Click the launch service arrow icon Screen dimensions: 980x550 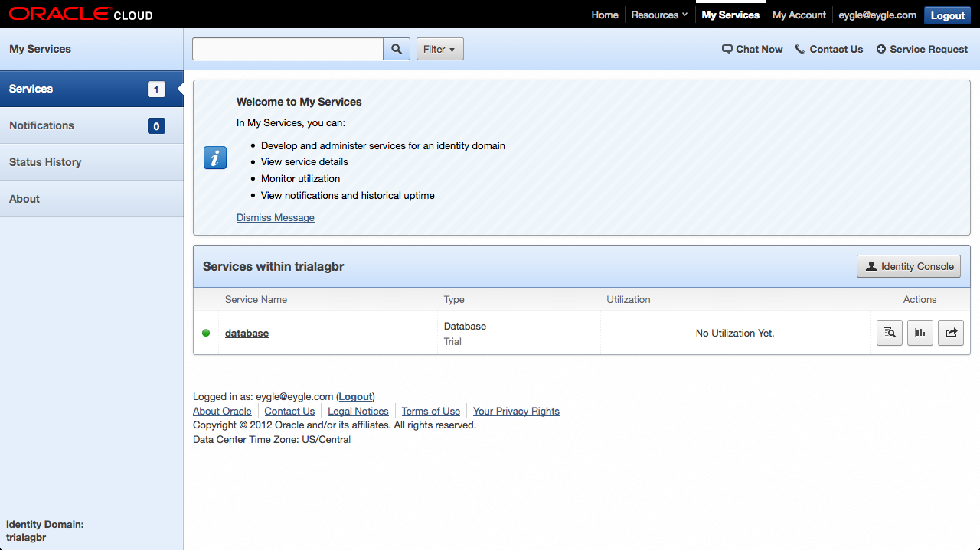[x=950, y=333]
